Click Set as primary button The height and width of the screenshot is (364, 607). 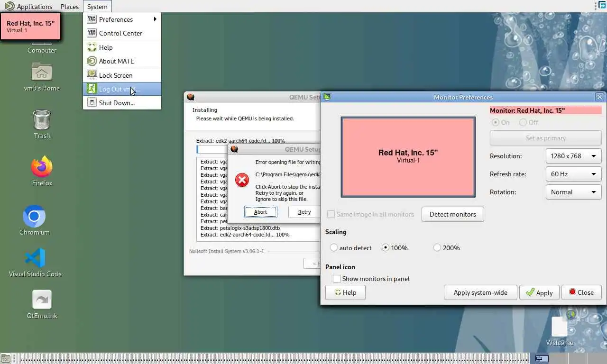[x=545, y=138]
